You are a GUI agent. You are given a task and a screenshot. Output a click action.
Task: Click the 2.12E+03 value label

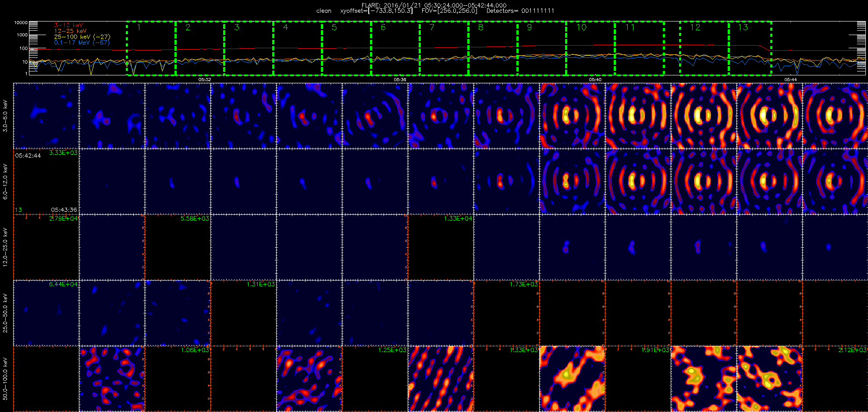[853, 350]
